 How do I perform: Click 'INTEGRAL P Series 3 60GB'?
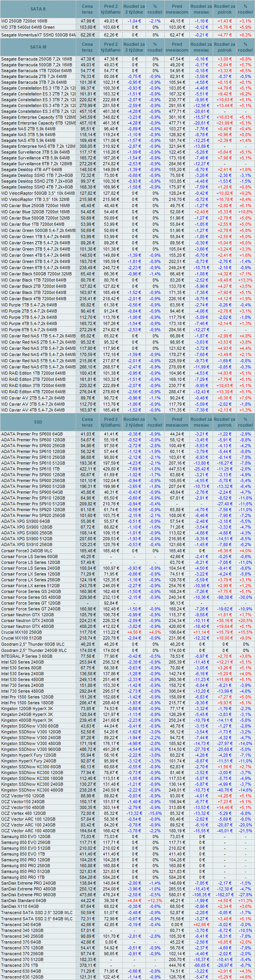point(26,656)
